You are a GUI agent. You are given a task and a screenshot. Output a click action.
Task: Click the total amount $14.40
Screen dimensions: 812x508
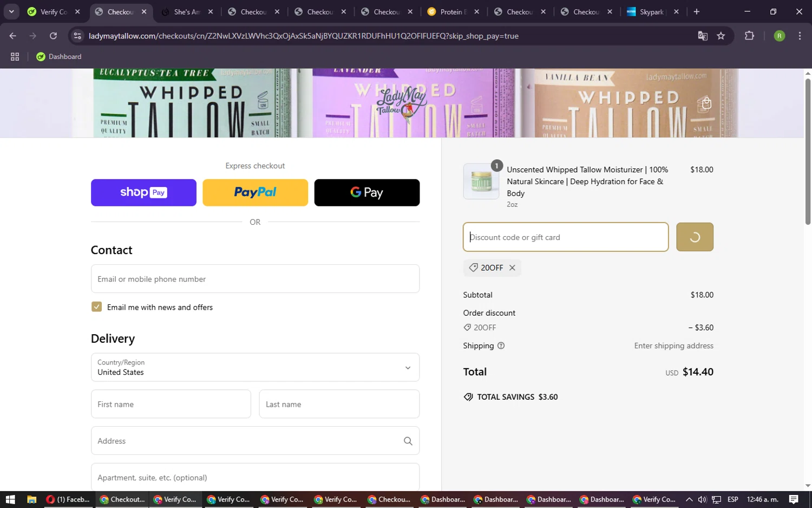point(698,372)
